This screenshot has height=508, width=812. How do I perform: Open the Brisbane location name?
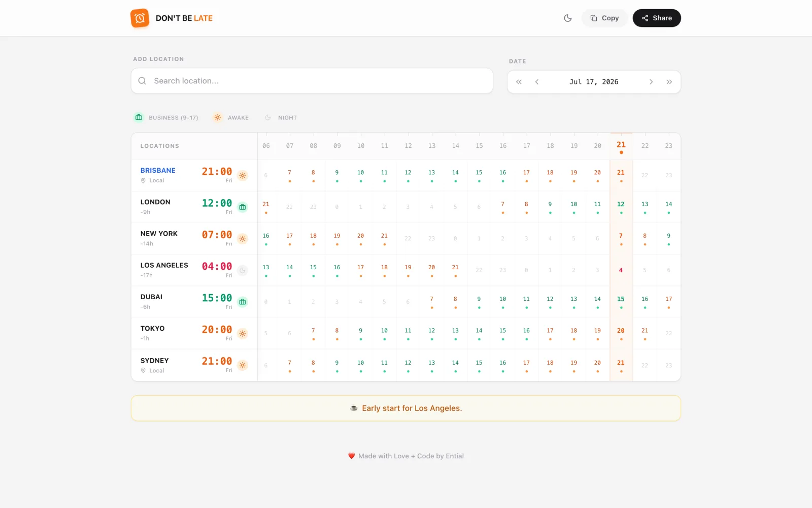click(158, 170)
